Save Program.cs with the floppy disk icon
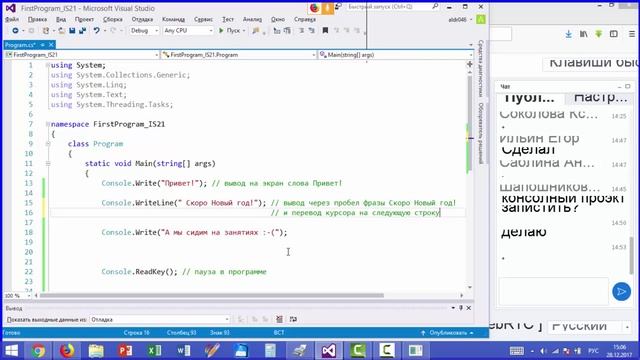640x360 pixels. click(72, 31)
